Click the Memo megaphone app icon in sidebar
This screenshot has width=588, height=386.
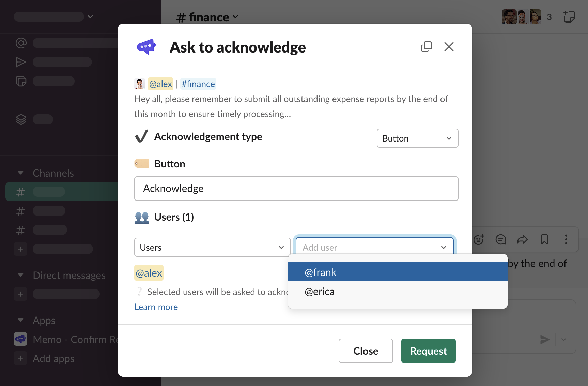(20, 339)
